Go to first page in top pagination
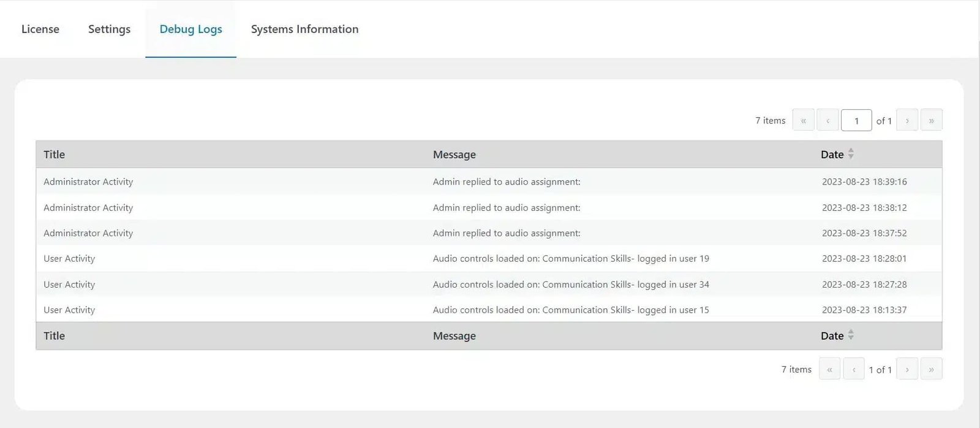980x428 pixels. (x=803, y=120)
